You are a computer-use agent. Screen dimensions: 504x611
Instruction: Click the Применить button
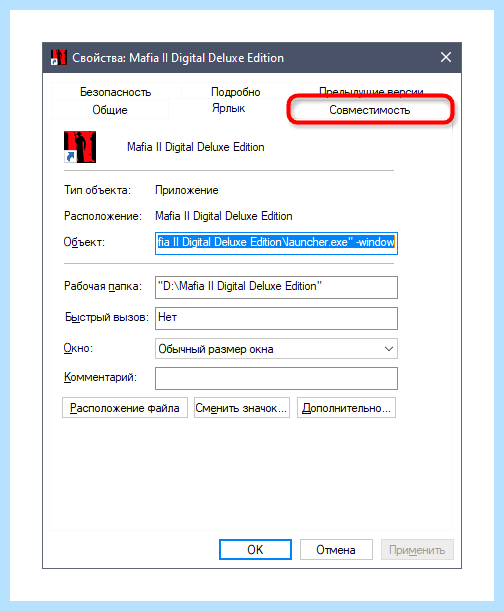coord(417,549)
